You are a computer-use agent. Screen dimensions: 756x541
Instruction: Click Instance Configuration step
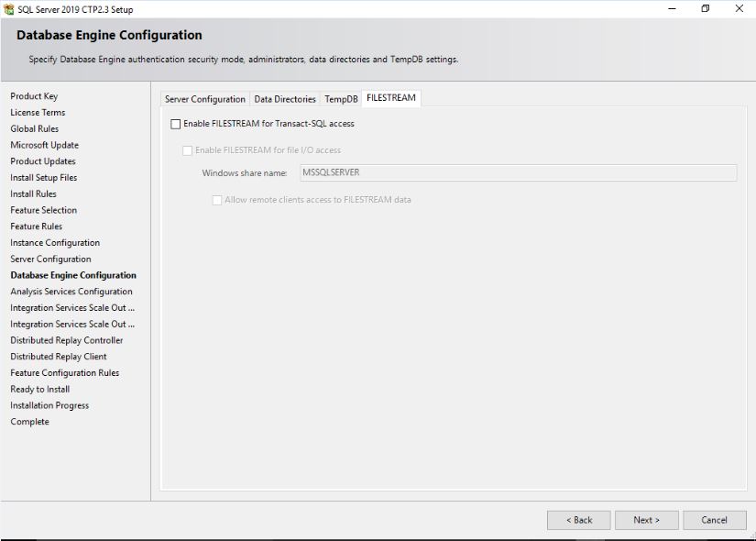pos(55,243)
